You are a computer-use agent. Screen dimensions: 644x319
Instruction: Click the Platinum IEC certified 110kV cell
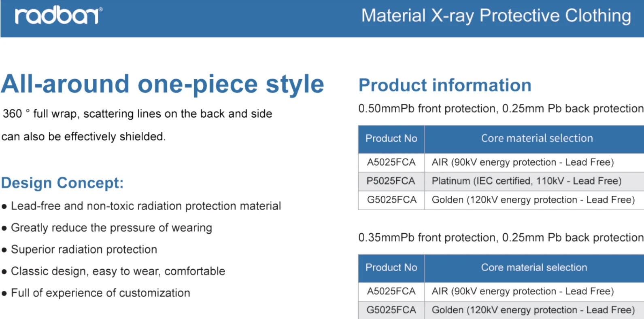click(534, 181)
